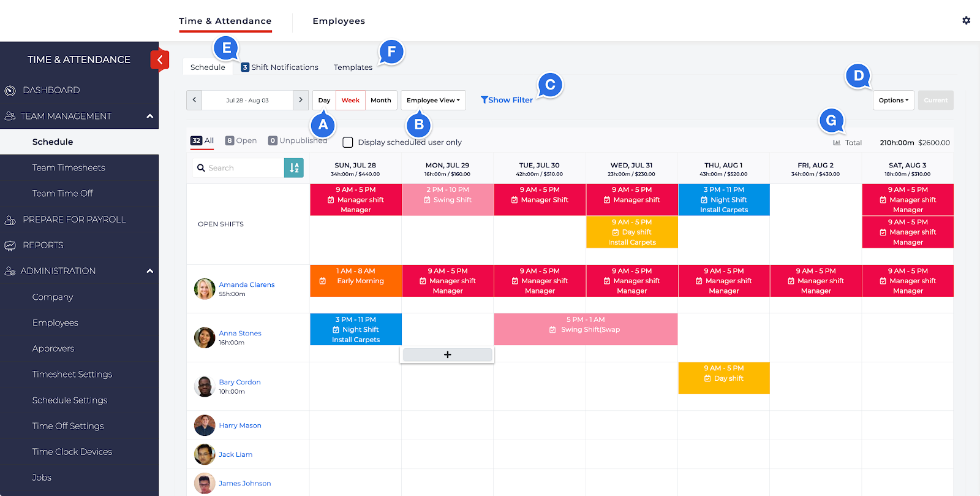Screen dimensions: 980x496
Task: Open Amanda Clarens employee link
Action: (x=247, y=284)
